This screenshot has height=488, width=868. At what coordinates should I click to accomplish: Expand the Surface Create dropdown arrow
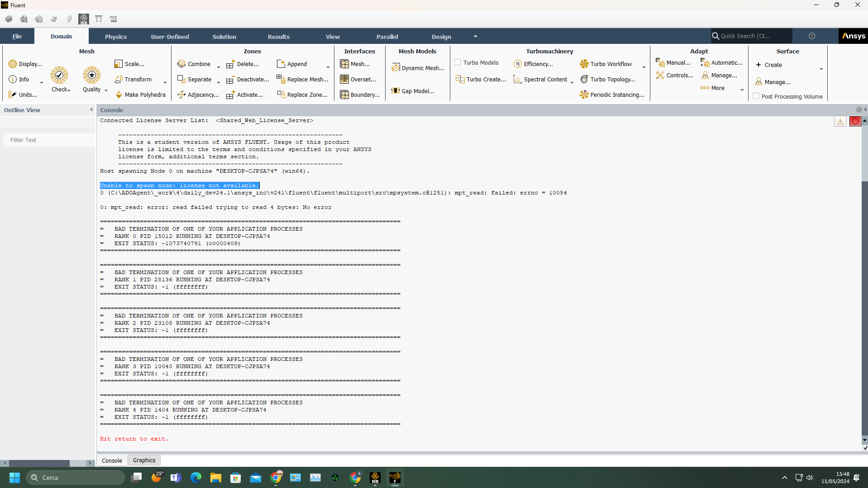(821, 69)
